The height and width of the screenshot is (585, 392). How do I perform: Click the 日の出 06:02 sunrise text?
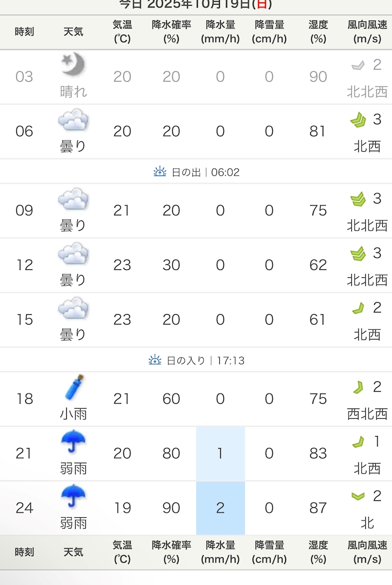pyautogui.click(x=205, y=172)
